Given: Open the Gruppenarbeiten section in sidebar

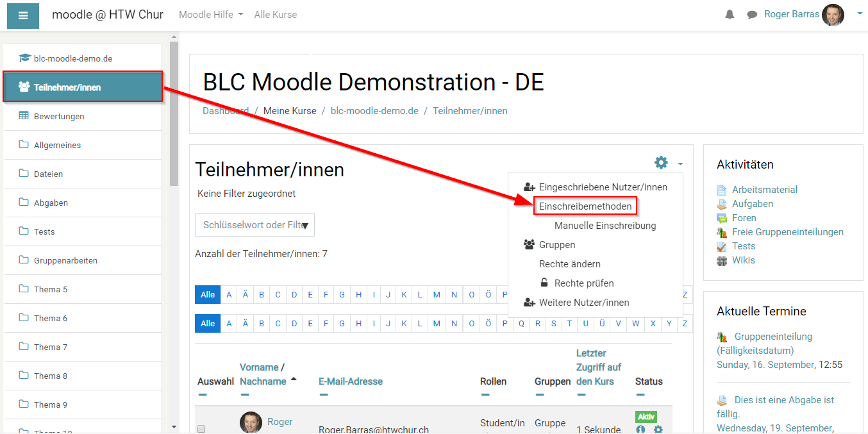Looking at the screenshot, I should [83, 260].
